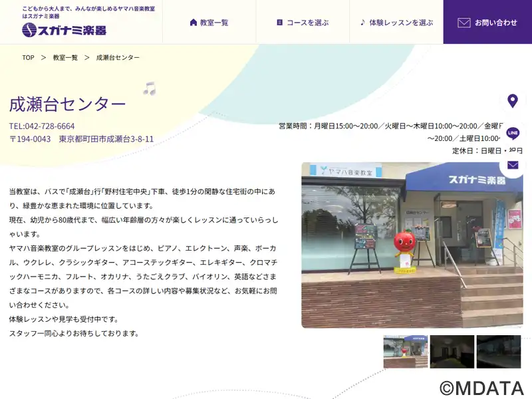Select コースを選ぶ in the top navigation
This screenshot has height=399, width=532.
point(303,23)
